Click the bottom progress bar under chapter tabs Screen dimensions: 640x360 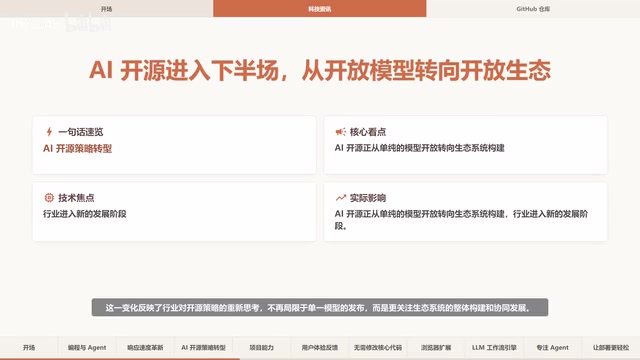pyautogui.click(x=320, y=359)
